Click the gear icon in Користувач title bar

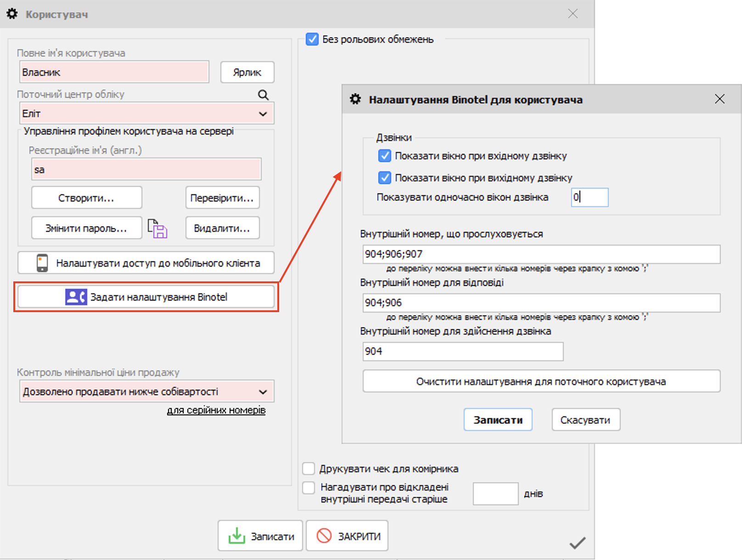coord(12,14)
